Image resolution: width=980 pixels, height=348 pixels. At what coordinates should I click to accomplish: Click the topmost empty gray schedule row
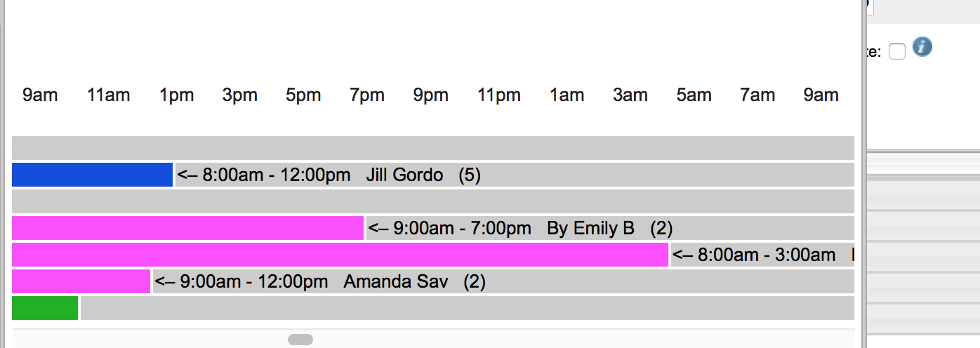point(432,148)
